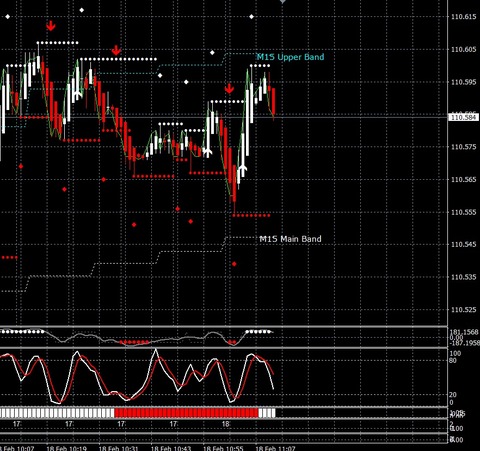Click the -187.1958 indicator value
This screenshot has height=451, width=480.
point(465,343)
